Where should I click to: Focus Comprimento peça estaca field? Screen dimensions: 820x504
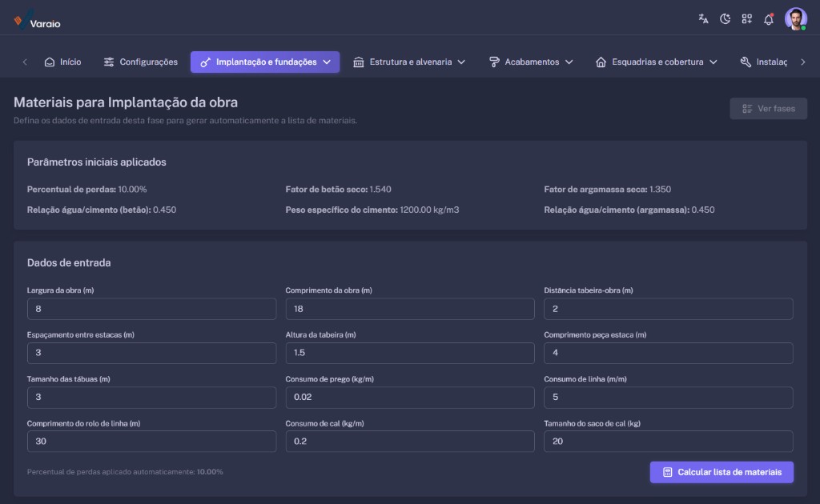669,353
